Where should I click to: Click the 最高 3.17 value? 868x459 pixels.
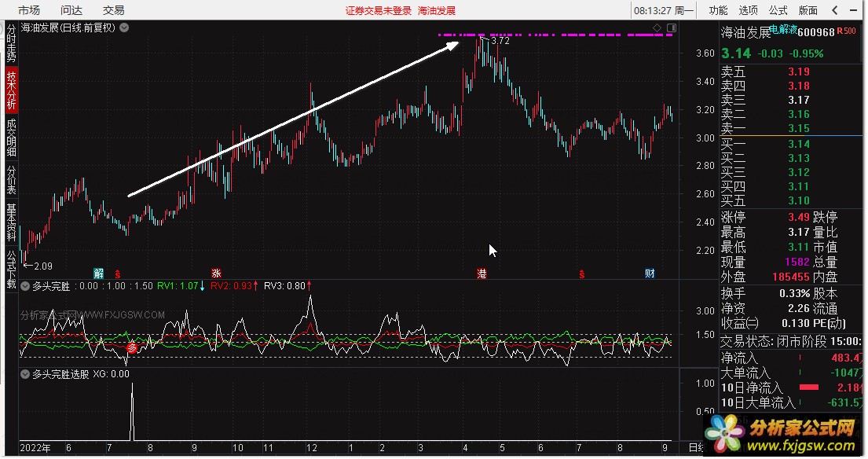[799, 232]
